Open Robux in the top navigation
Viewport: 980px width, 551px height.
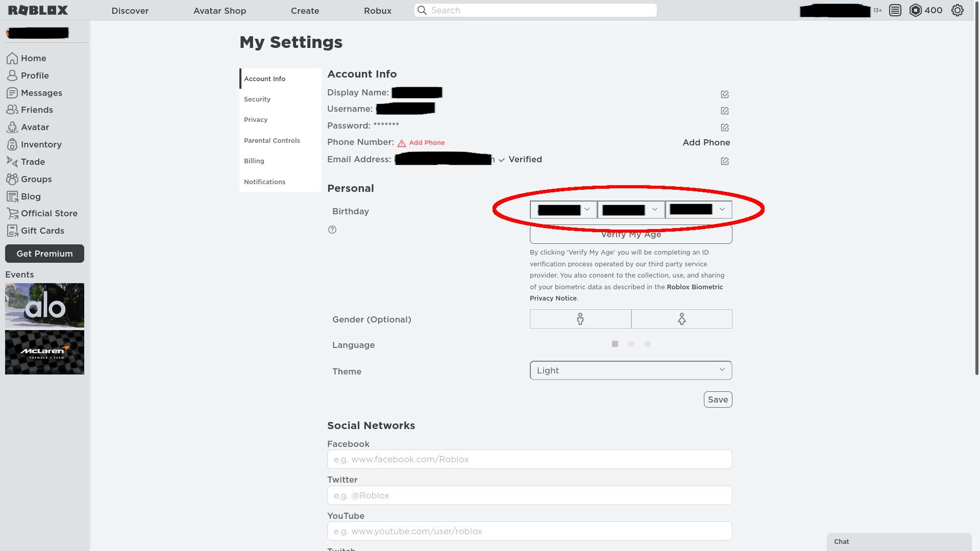pos(378,11)
